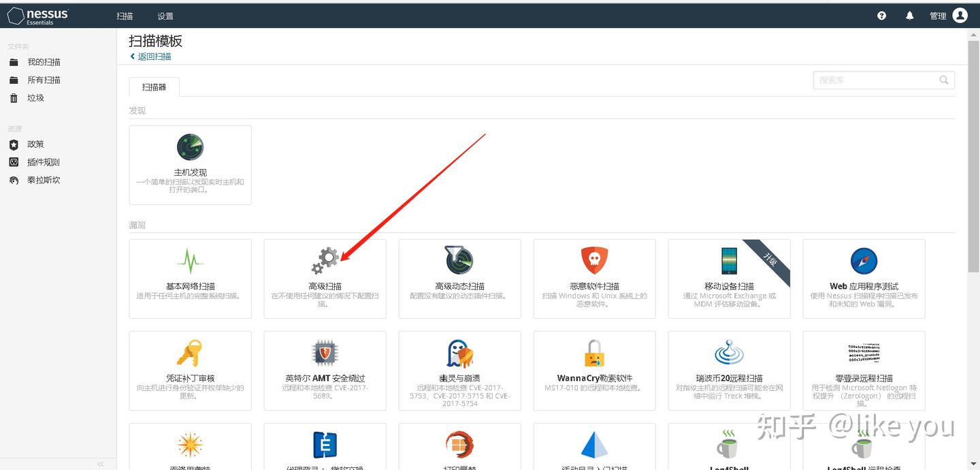The height and width of the screenshot is (470, 980).
Task: Click the 泰拉斯坎 icon in sidebar
Action: pos(14,181)
